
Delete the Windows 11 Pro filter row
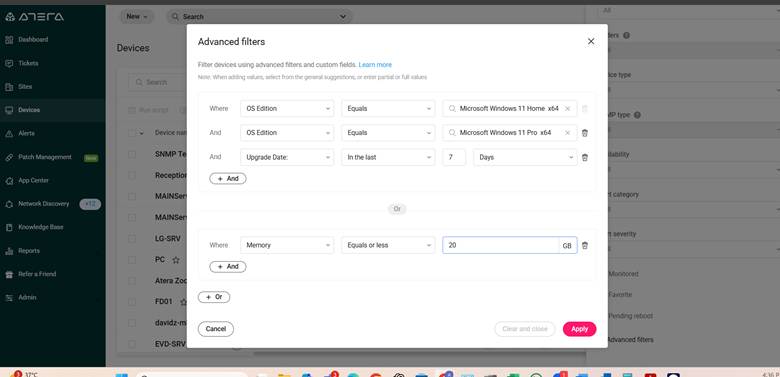pyautogui.click(x=585, y=133)
